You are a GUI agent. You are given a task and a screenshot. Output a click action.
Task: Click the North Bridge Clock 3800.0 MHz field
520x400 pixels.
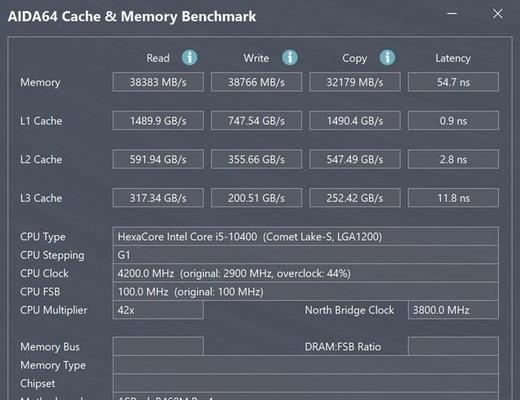(453, 310)
